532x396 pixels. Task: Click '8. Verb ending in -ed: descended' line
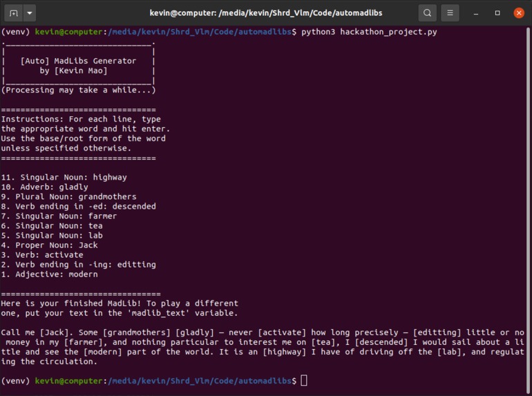tap(79, 207)
